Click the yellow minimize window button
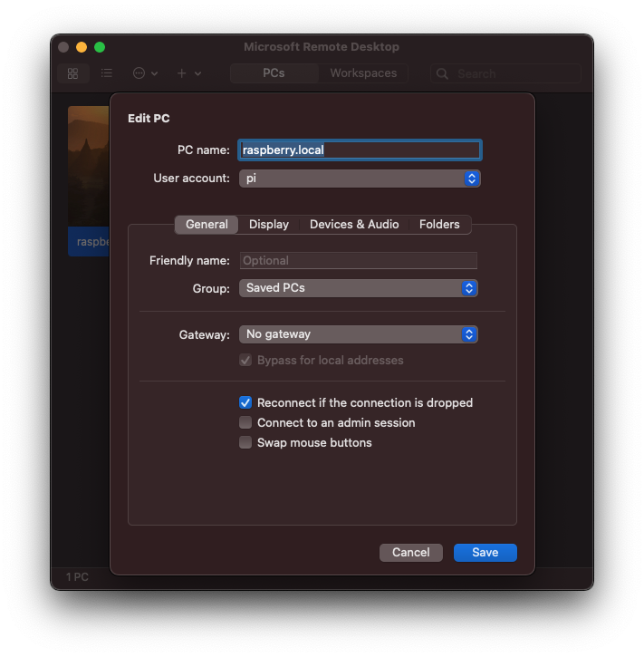 [82, 47]
